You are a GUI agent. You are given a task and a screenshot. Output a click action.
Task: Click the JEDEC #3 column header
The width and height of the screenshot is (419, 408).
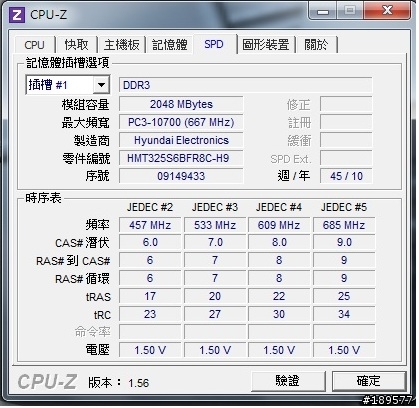pyautogui.click(x=215, y=207)
